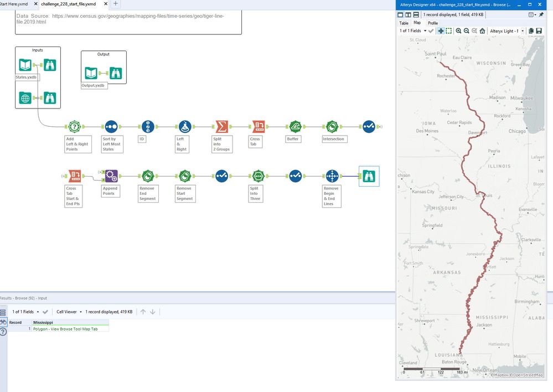Open the Browse window new-window dropdown
The image size is (553, 392).
click(x=532, y=14)
